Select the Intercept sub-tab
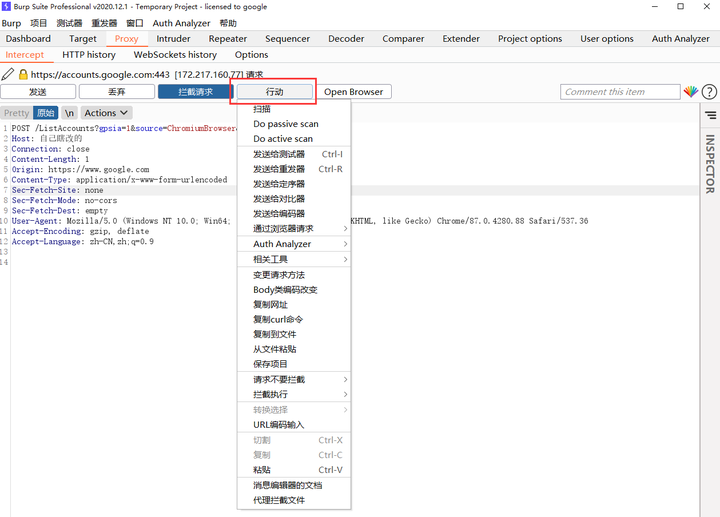This screenshot has height=517, width=720. pos(25,55)
